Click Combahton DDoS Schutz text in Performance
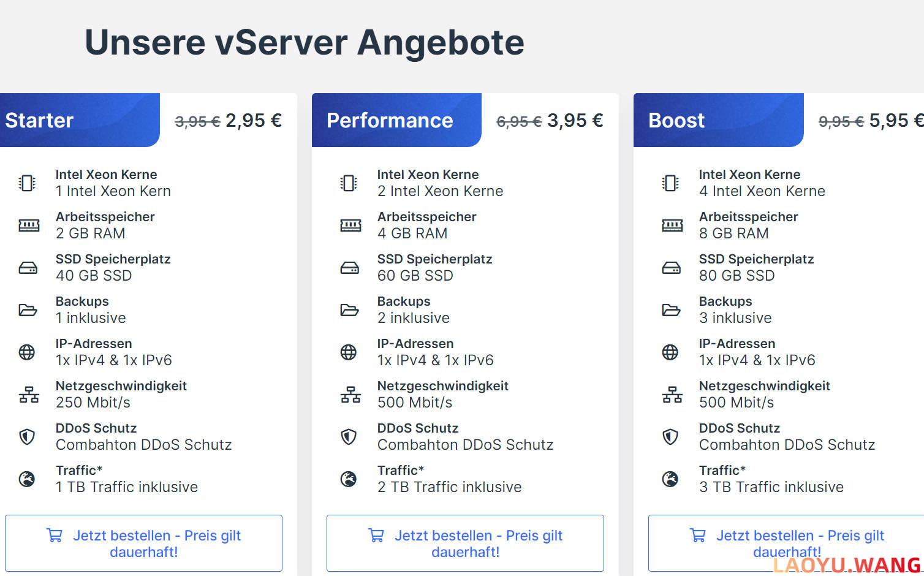This screenshot has height=576, width=924. (465, 445)
